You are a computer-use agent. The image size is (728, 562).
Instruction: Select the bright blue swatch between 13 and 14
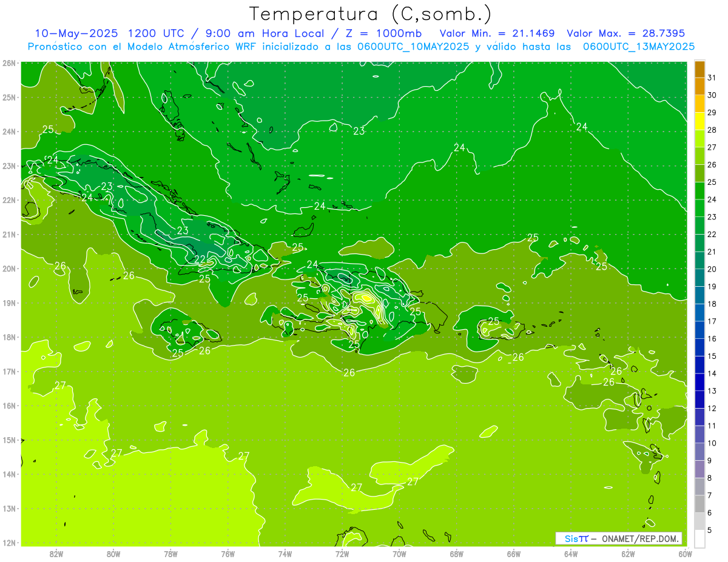coord(699,382)
